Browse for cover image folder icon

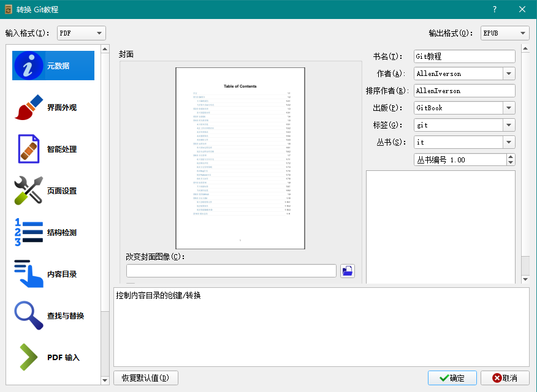(x=347, y=271)
